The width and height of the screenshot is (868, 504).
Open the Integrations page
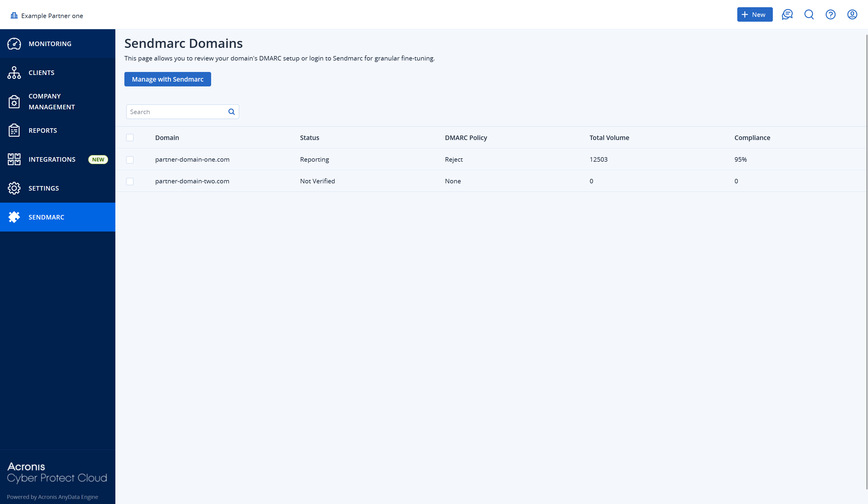[x=52, y=159]
